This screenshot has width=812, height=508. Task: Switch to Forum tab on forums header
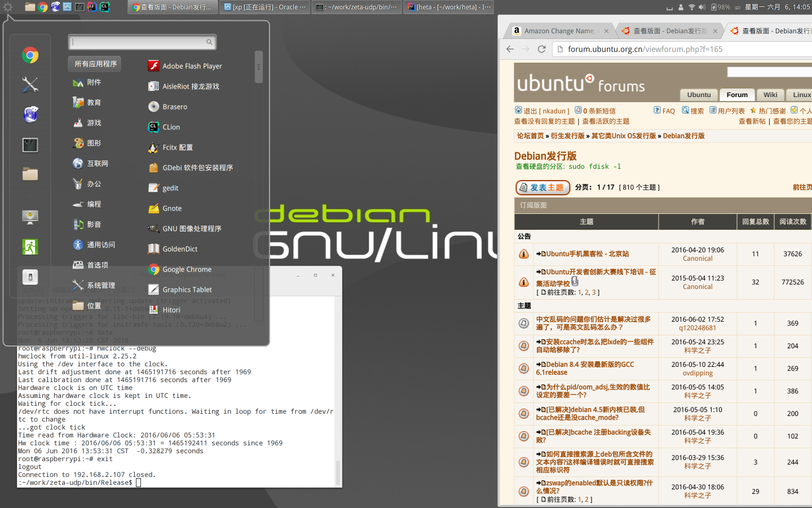pyautogui.click(x=737, y=95)
